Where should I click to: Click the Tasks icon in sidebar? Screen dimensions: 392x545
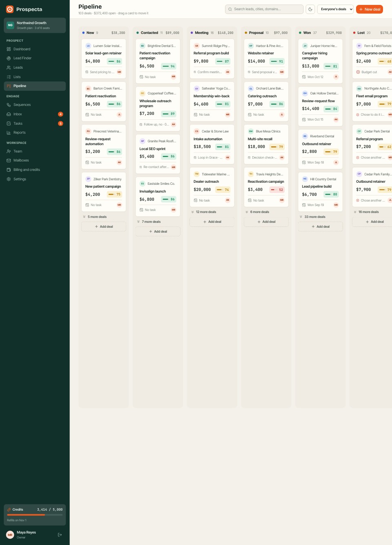pos(9,123)
